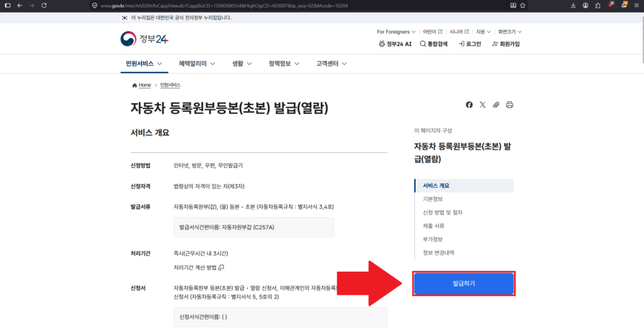The image size is (644, 329).
Task: Click 회원가입 sign-up link
Action: 506,44
